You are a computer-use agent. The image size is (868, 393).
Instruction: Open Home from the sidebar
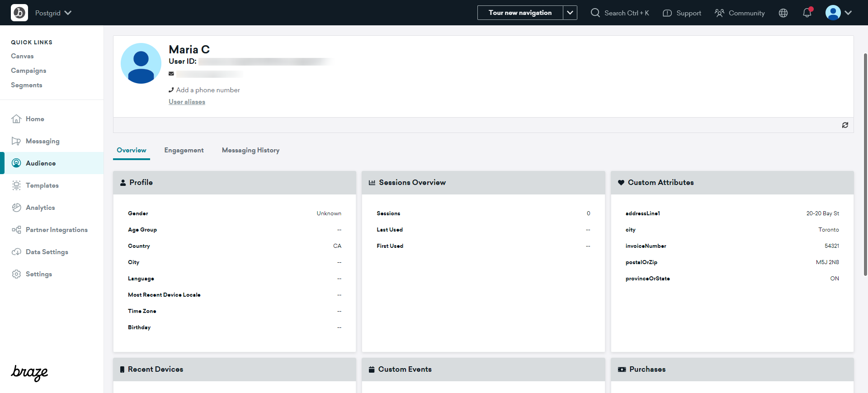[35, 119]
